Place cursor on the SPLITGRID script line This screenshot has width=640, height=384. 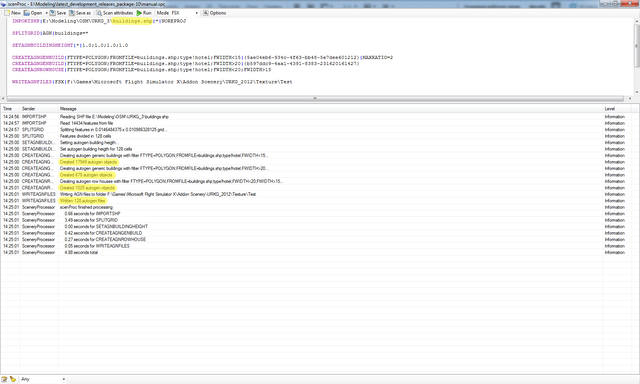[50, 33]
